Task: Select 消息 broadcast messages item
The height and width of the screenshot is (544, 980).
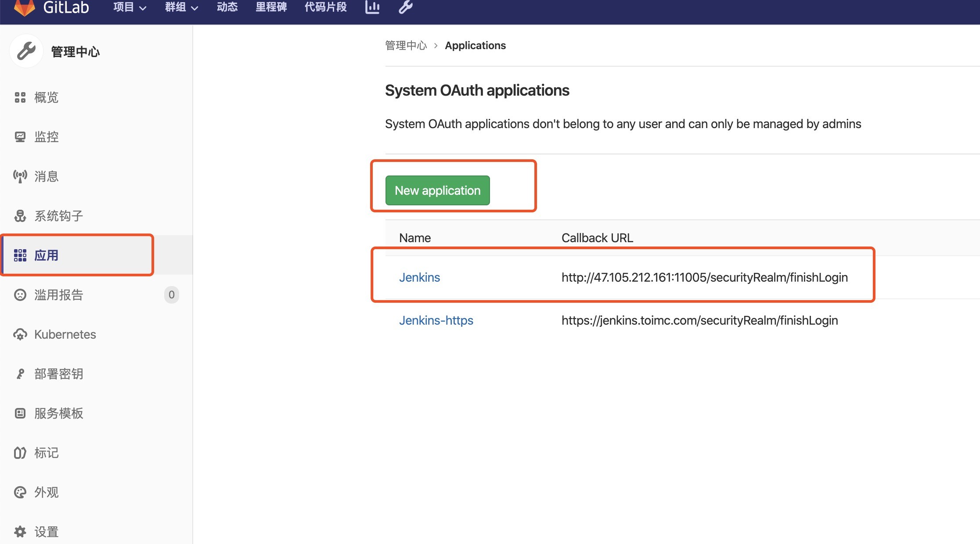Action: 46,176
